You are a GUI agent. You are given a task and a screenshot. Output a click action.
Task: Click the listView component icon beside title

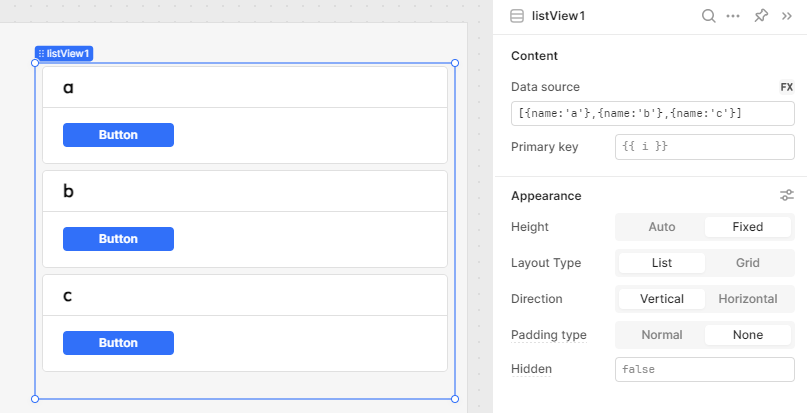(x=517, y=16)
